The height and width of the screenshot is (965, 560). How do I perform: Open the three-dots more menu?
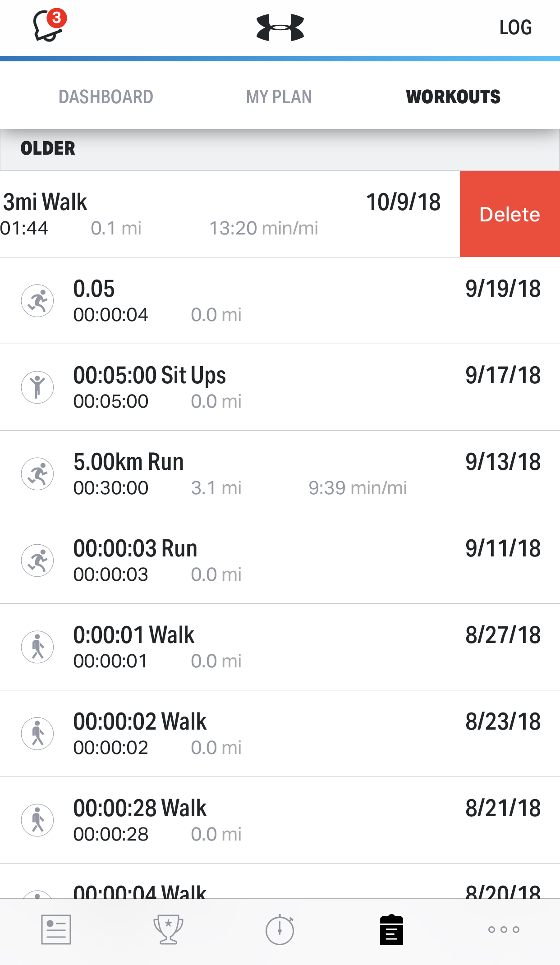point(504,929)
